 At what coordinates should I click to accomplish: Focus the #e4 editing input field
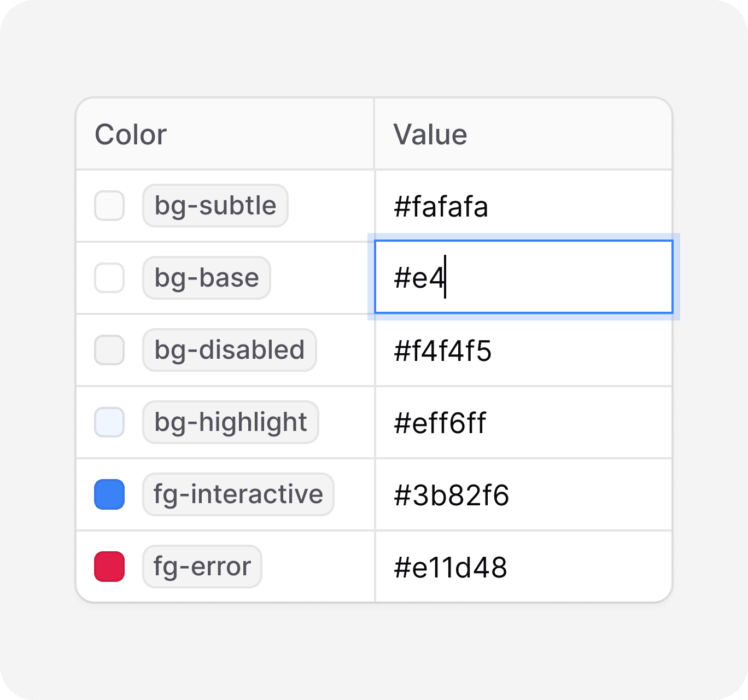point(523,277)
